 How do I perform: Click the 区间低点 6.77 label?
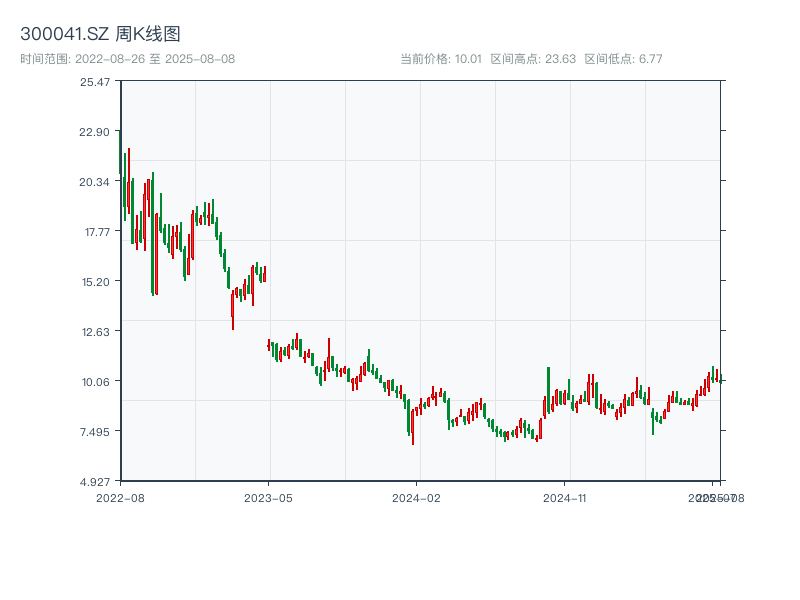(623, 59)
